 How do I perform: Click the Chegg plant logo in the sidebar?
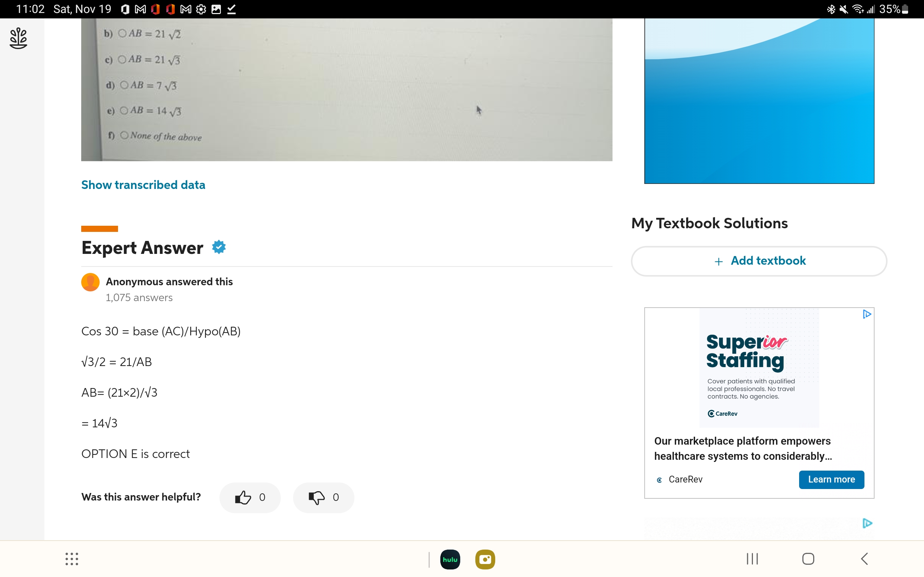[18, 38]
